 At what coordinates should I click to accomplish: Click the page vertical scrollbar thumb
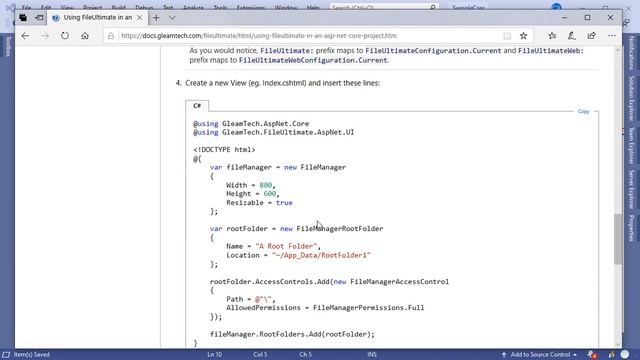618,239
